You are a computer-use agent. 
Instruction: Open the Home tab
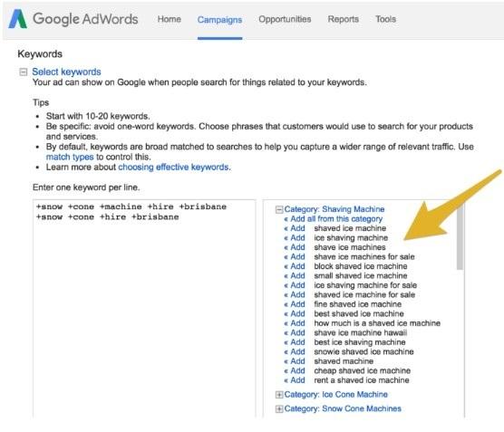click(x=170, y=19)
